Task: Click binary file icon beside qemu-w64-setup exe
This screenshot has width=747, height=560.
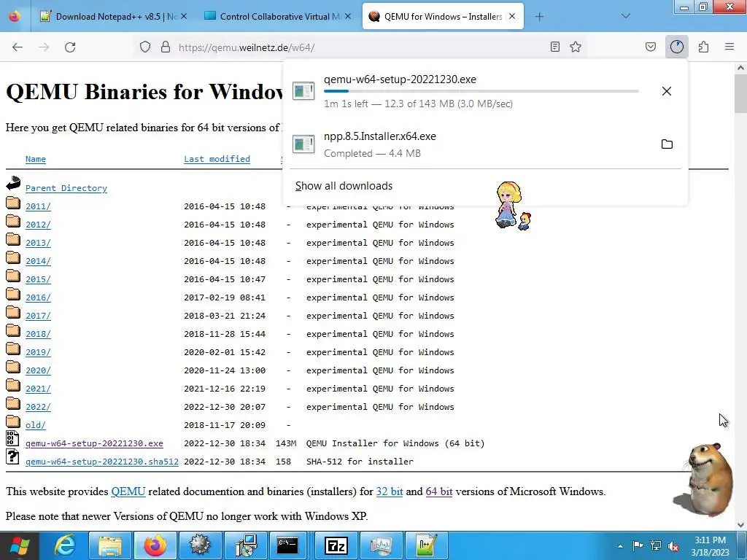Action: (13, 438)
